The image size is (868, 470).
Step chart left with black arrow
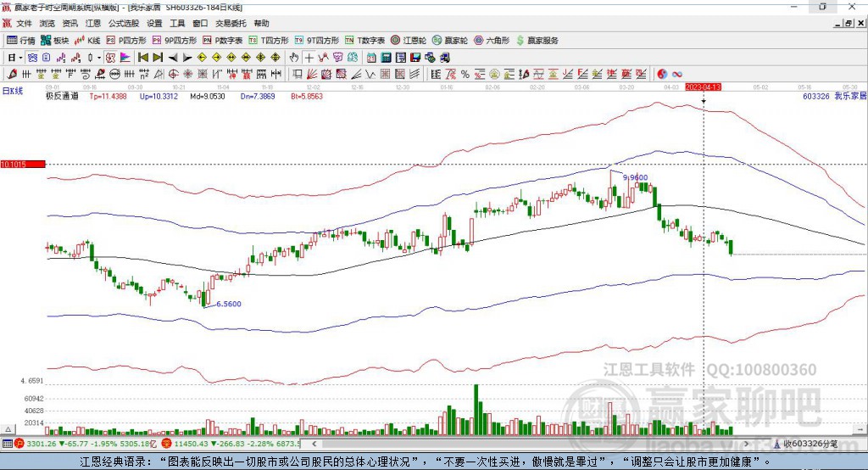pos(173,58)
